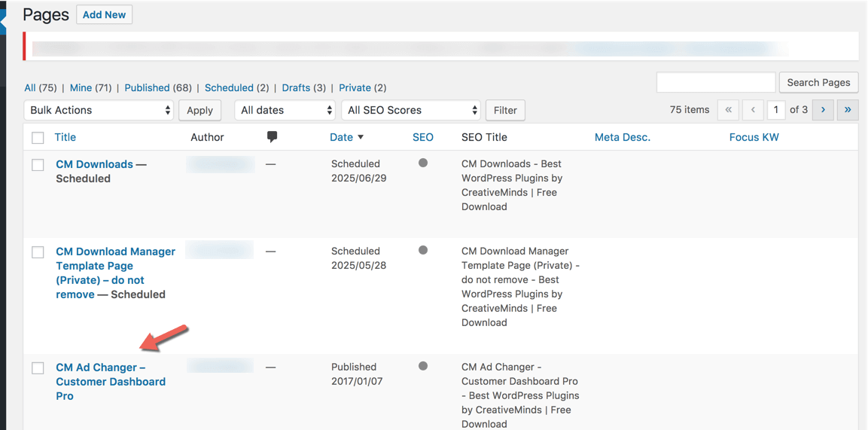Open the Bulk Actions dropdown
This screenshot has width=868, height=430.
[99, 110]
